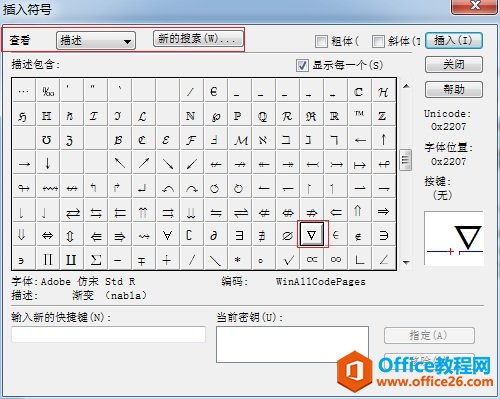Screen dimensions: 500x399
Task: Choose the single up arrow ↑ symbol
Action: point(384,139)
